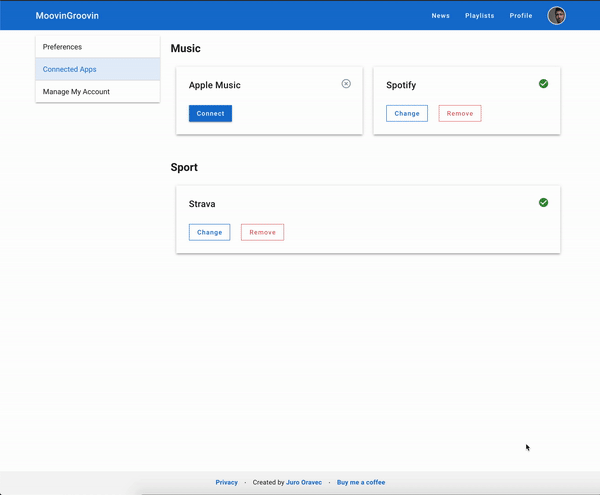
Task: Click the Spotify card title
Action: 401,85
